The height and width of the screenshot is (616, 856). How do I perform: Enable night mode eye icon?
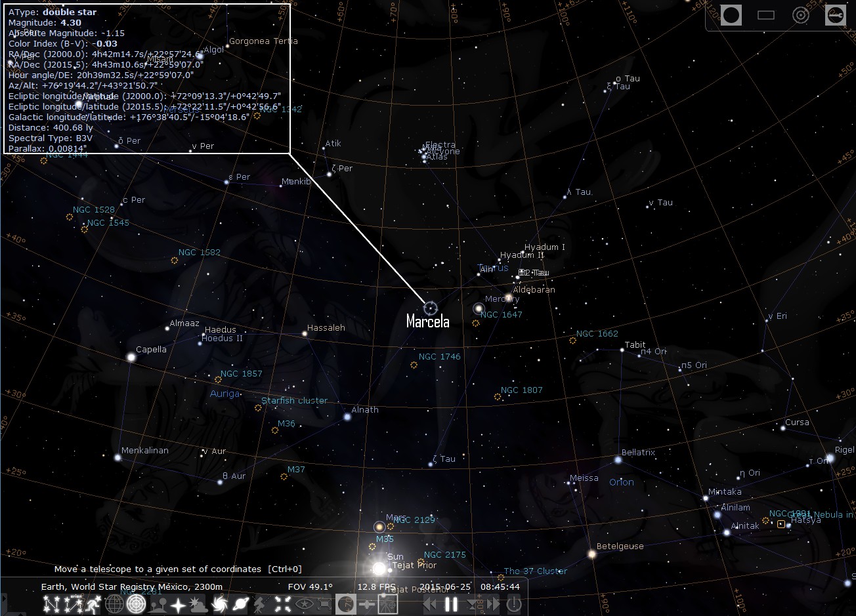coord(304,604)
